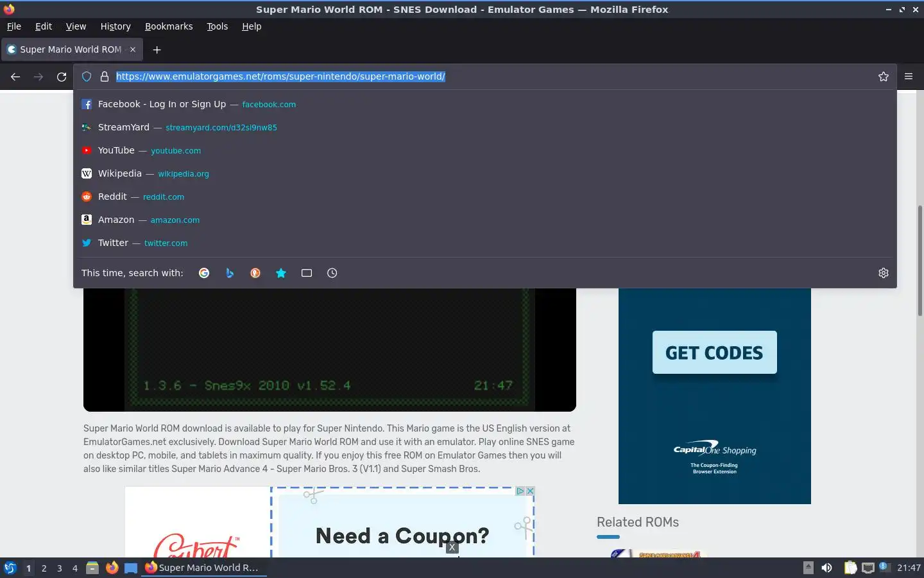The width and height of the screenshot is (924, 578).
Task: Choose the Twitter suggestion
Action: coord(485,243)
